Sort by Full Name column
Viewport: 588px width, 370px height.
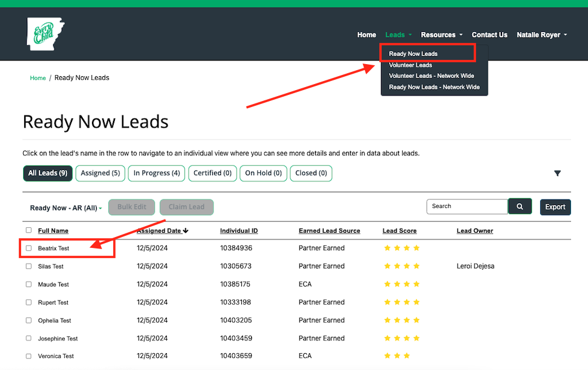53,230
